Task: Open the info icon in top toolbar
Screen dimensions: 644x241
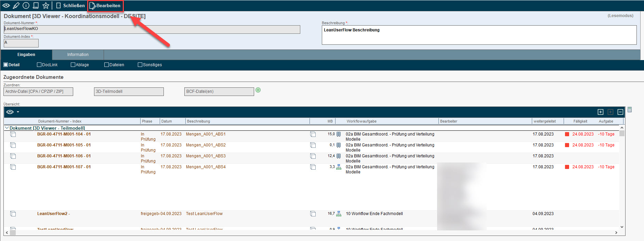Action: 26,5
